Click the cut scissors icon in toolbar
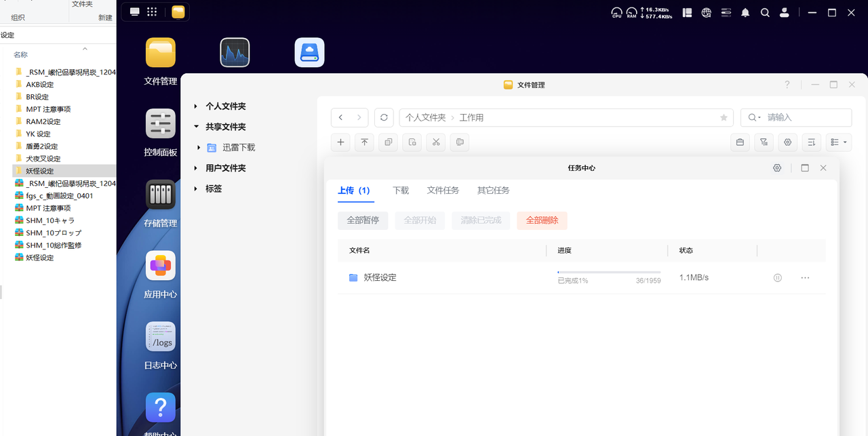The image size is (868, 436). click(x=436, y=142)
